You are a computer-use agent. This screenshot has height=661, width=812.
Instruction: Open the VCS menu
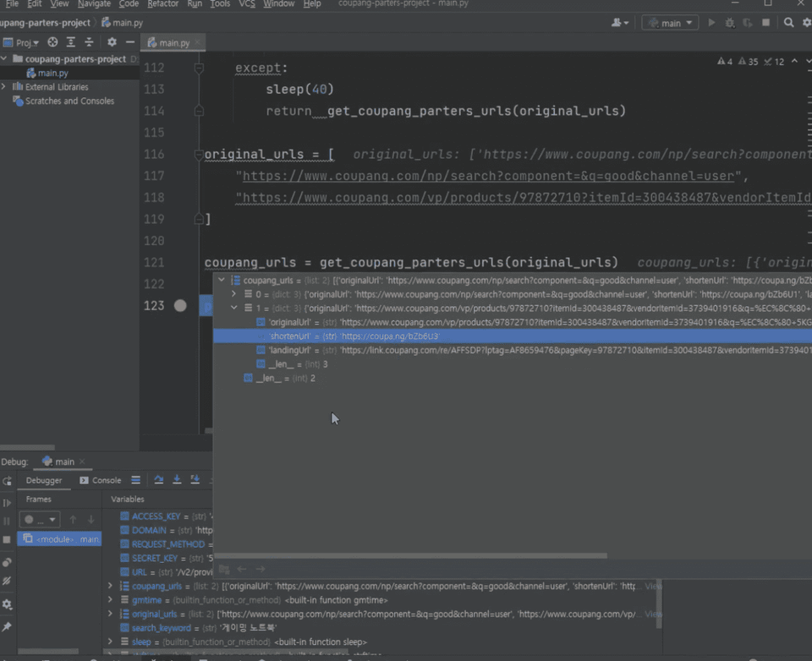coord(247,3)
